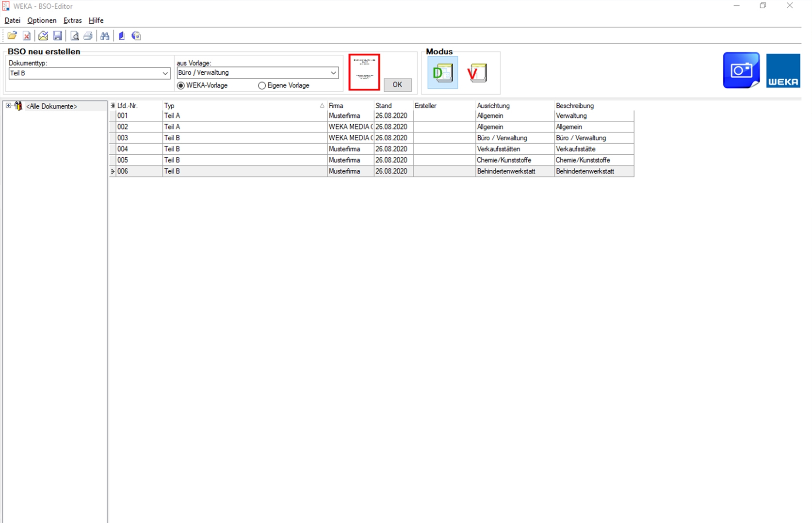Select row 002 in the document list
This screenshot has height=523, width=812.
[x=372, y=127]
